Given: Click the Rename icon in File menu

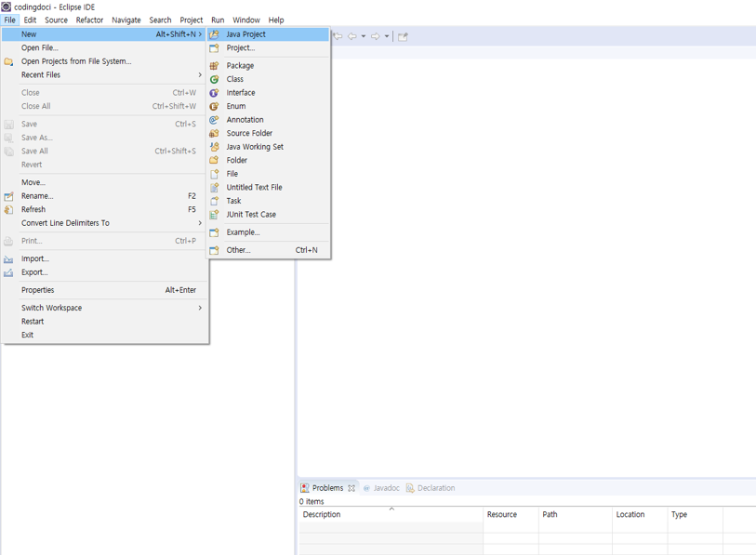Looking at the screenshot, I should tap(8, 196).
